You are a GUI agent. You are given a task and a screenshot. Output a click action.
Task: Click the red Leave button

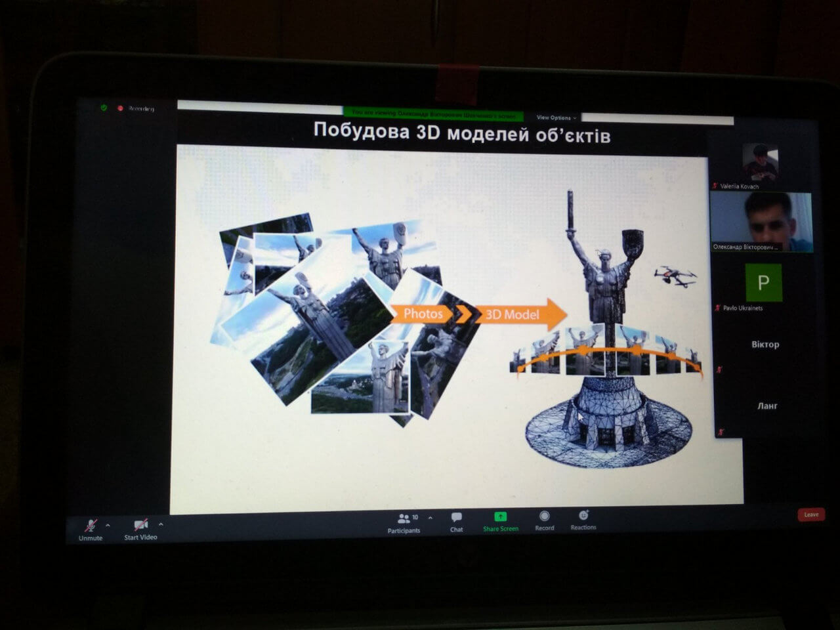811,514
